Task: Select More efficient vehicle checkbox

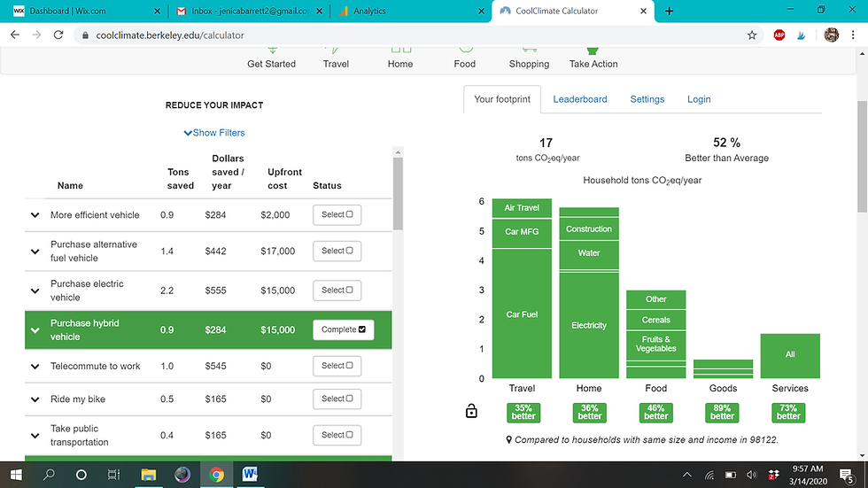Action: (337, 214)
